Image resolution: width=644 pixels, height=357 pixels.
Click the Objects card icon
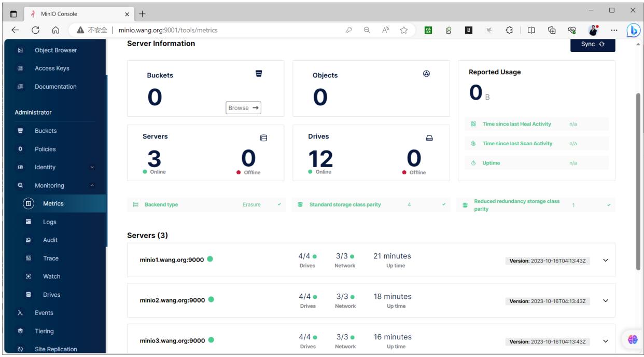point(426,74)
